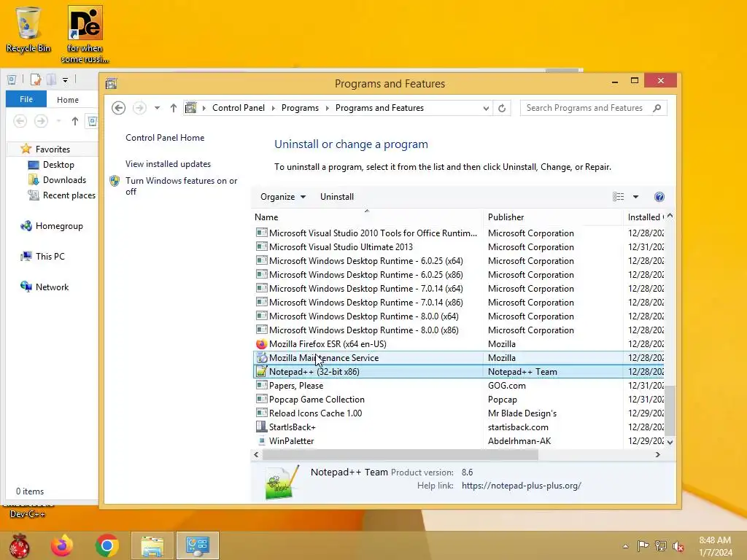Click the horizontal scrollbar thumb of program list
This screenshot has width=747, height=560.
coord(400,455)
